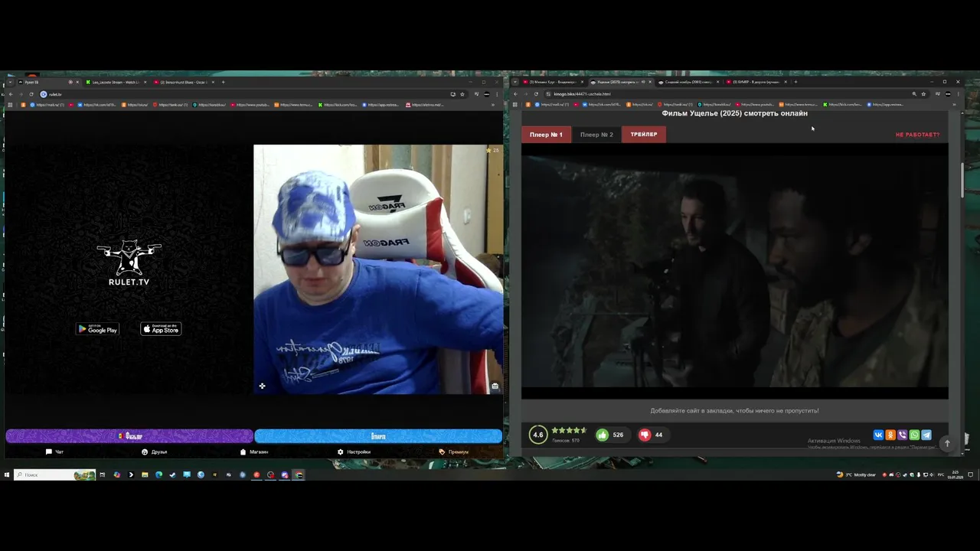The image size is (980, 551).
Task: Open the ТРЕЙЛЕР tab
Action: coord(644,135)
